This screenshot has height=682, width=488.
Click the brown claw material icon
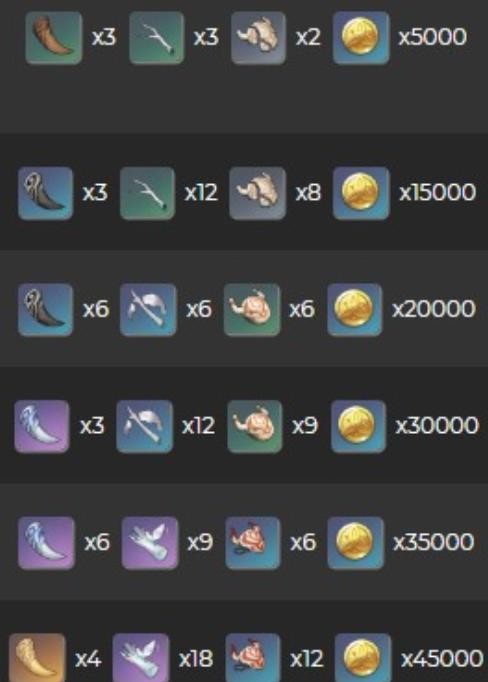pos(53,38)
